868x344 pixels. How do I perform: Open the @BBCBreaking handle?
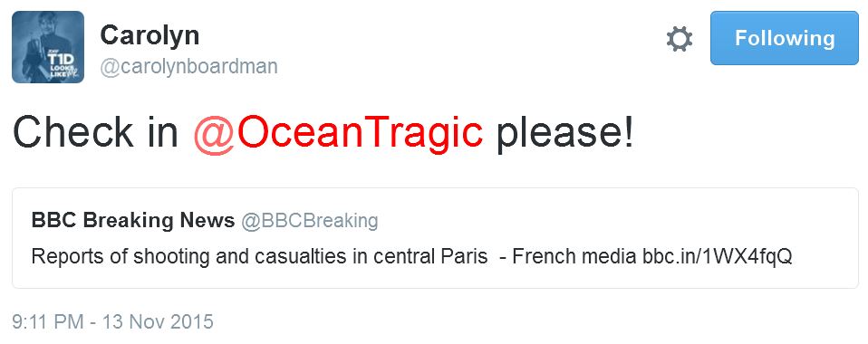point(310,220)
